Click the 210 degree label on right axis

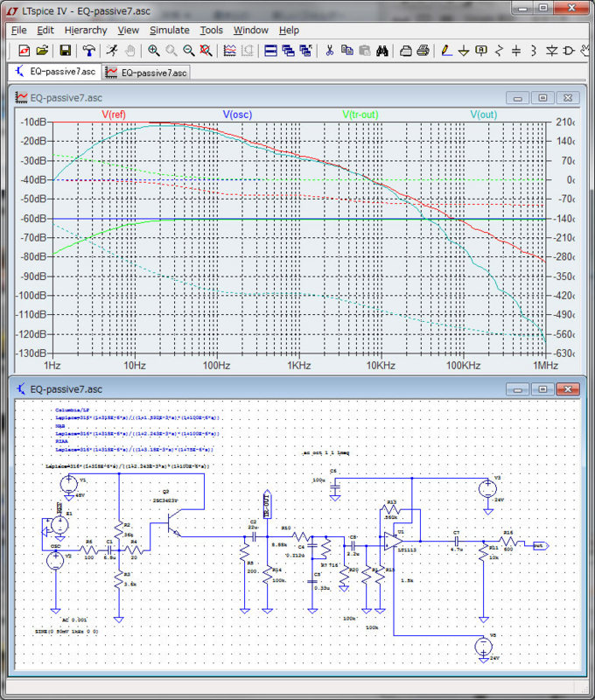click(x=565, y=122)
